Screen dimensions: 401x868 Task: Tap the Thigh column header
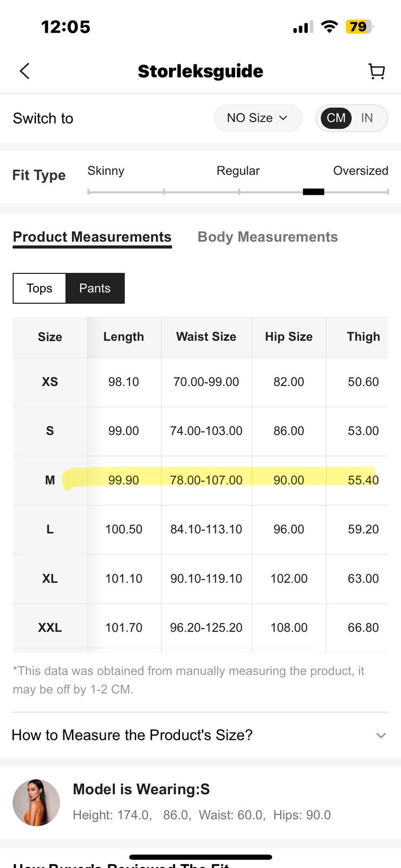click(x=363, y=337)
